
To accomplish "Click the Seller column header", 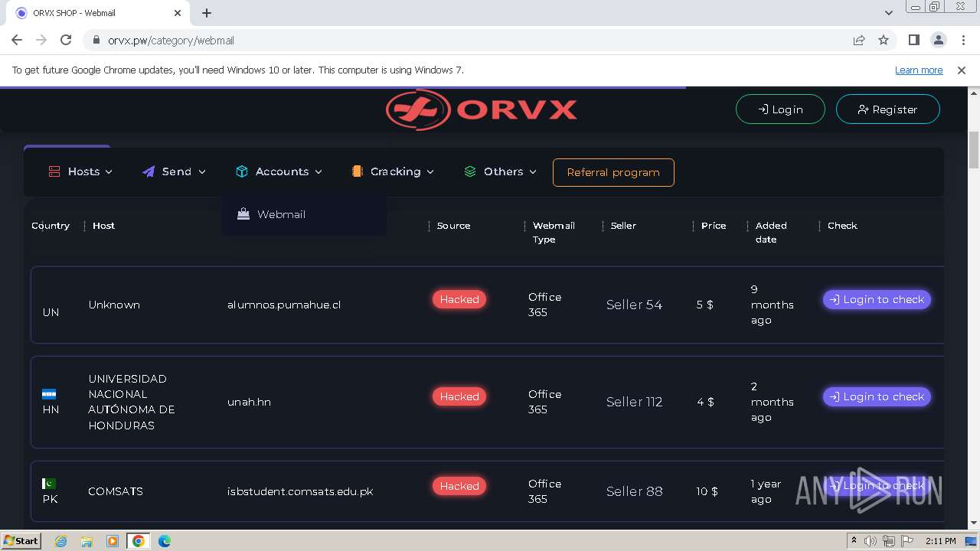I will (623, 226).
